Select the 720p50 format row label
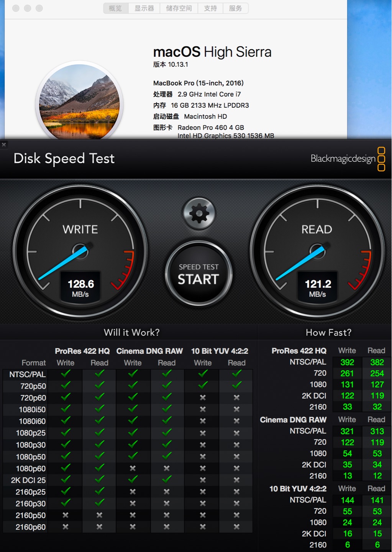 click(x=33, y=386)
